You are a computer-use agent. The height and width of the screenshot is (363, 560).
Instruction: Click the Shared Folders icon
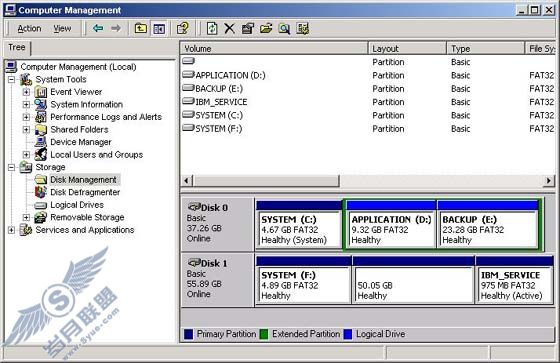click(41, 130)
